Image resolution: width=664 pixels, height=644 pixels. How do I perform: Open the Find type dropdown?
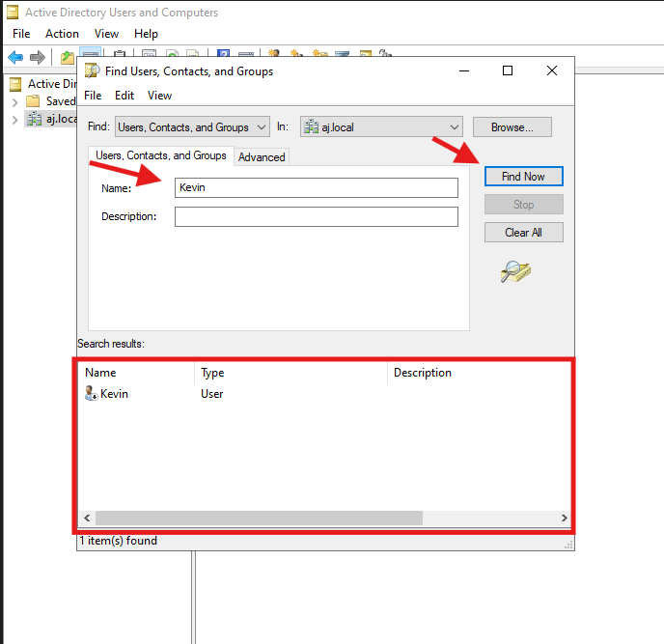pos(192,127)
